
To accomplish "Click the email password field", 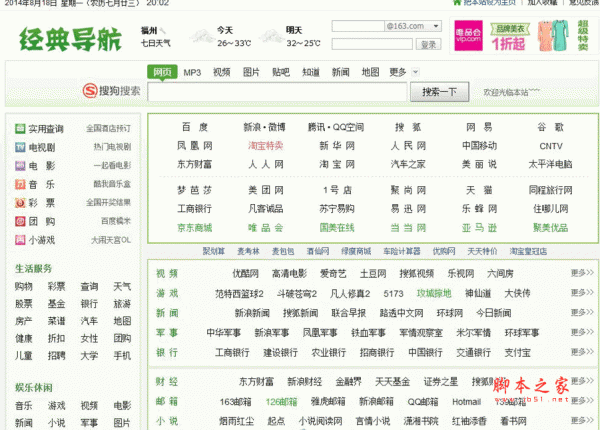I will [372, 44].
